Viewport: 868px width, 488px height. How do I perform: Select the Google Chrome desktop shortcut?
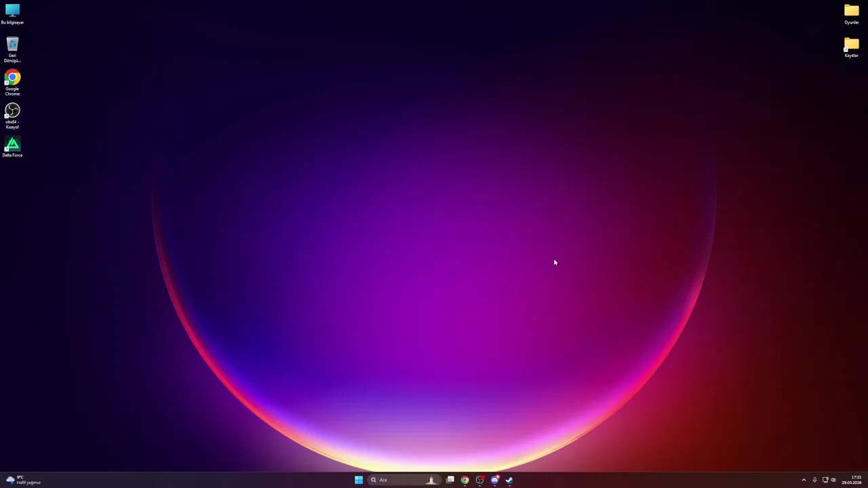[12, 83]
